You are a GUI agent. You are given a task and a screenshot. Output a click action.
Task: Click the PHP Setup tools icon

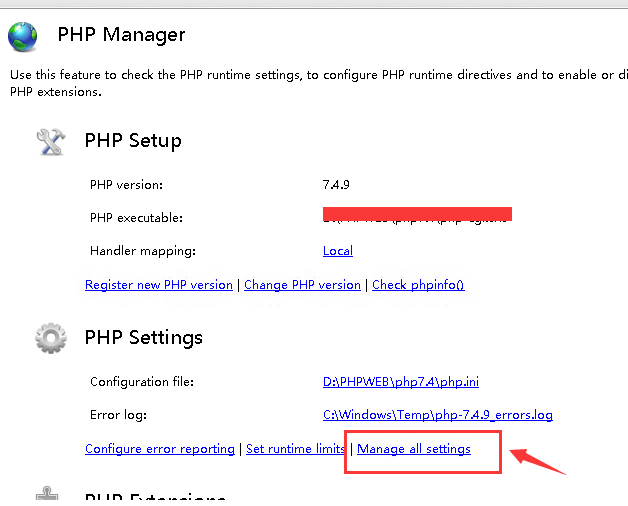click(50, 141)
